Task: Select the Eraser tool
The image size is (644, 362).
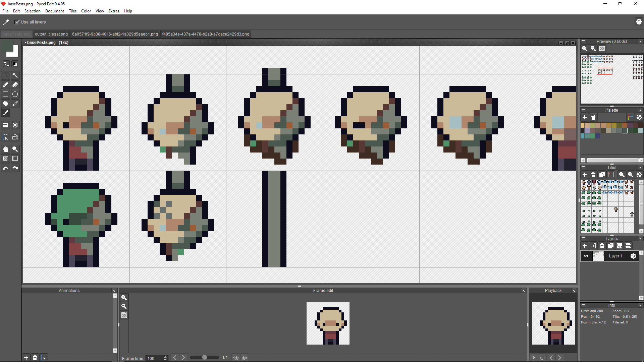Action: click(x=15, y=85)
